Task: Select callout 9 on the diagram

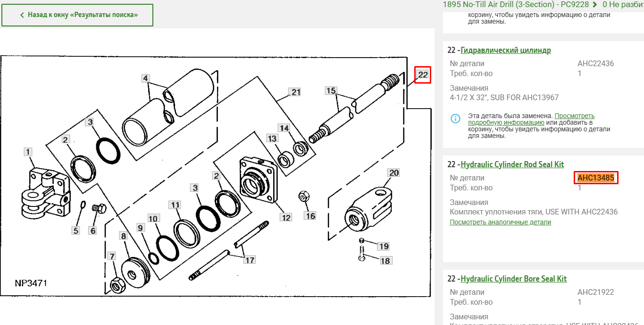Action: 140,227
